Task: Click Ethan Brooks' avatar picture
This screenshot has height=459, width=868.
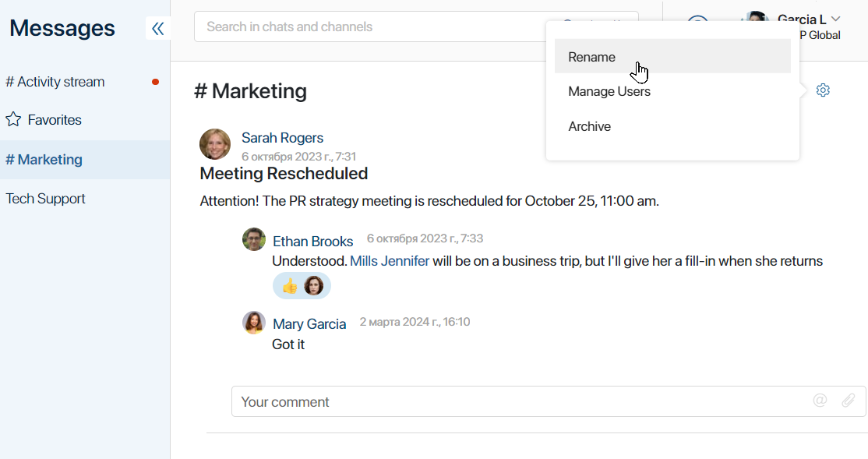Action: coord(254,239)
